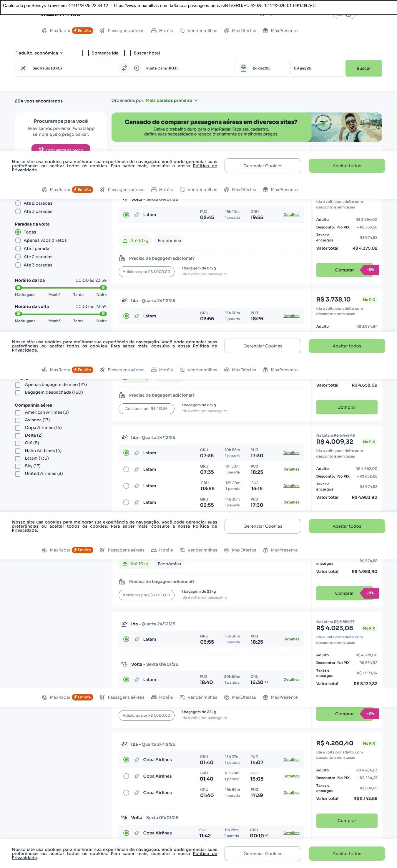Enable the 'Somente ida' checkbox
The height and width of the screenshot is (868, 397).
coord(86,53)
